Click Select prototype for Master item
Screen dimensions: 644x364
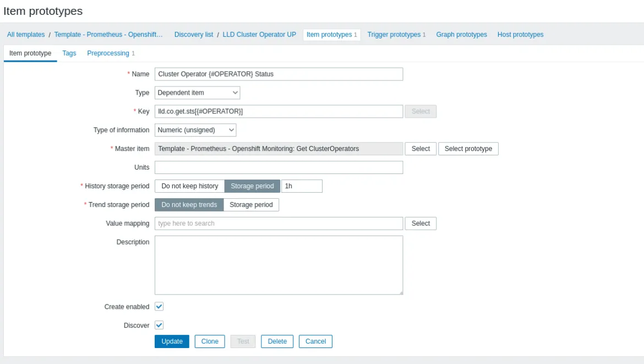click(468, 149)
